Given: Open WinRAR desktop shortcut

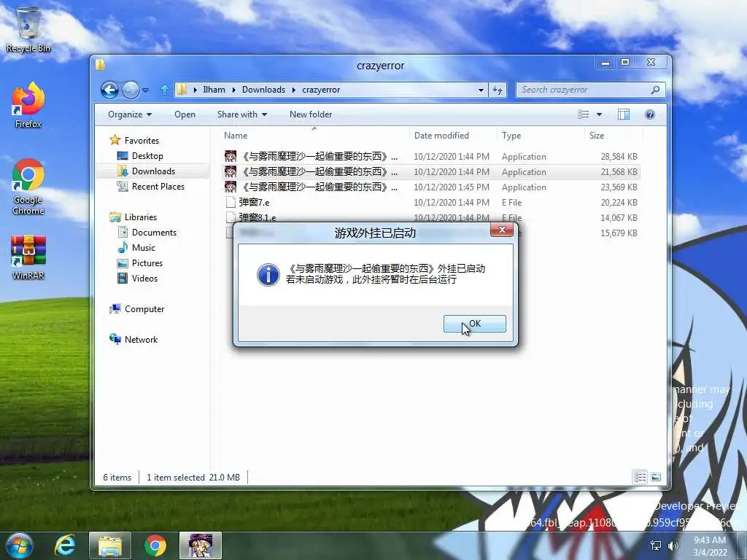Looking at the screenshot, I should pos(28,257).
